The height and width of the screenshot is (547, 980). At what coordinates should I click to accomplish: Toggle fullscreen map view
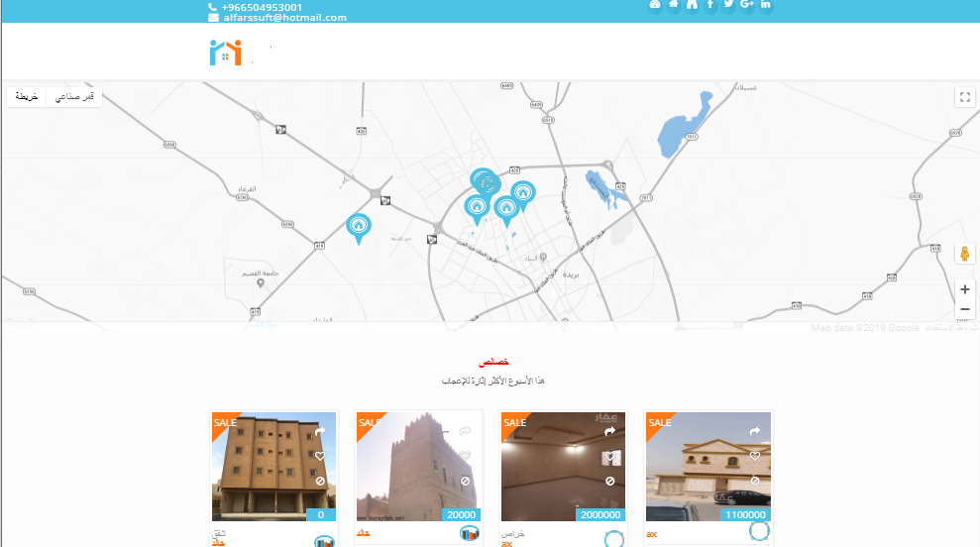pos(965,97)
